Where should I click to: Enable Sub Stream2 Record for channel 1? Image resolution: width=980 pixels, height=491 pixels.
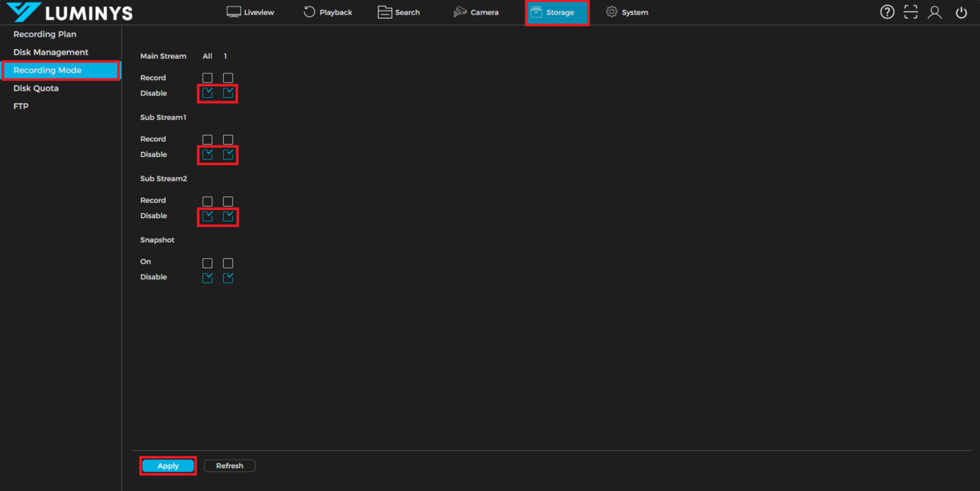pyautogui.click(x=228, y=201)
